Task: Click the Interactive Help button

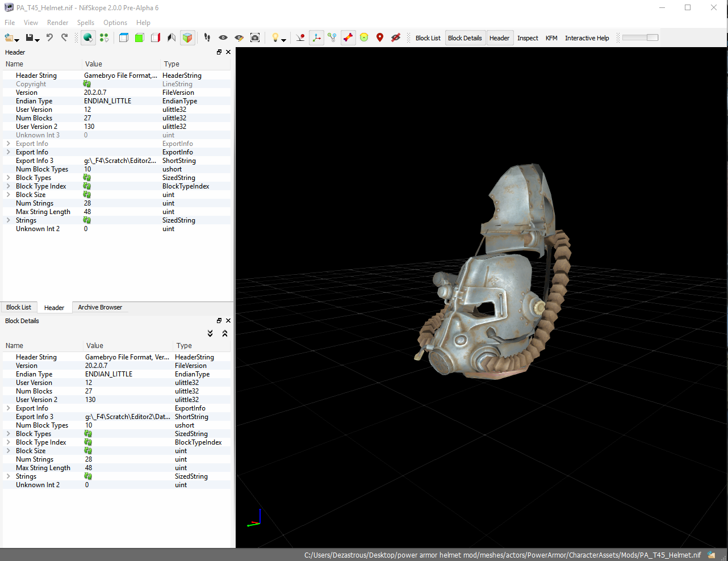Action: click(x=587, y=38)
